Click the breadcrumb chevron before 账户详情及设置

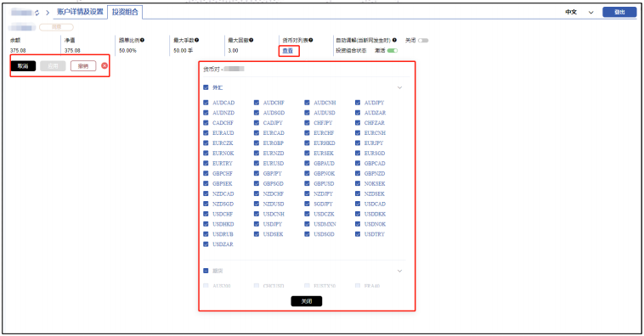(x=48, y=13)
